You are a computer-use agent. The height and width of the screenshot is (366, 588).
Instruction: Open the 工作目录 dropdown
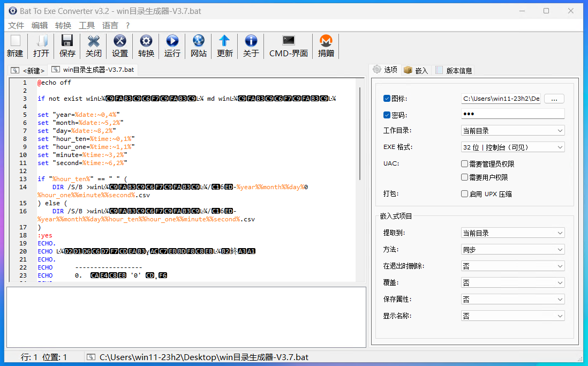512,131
